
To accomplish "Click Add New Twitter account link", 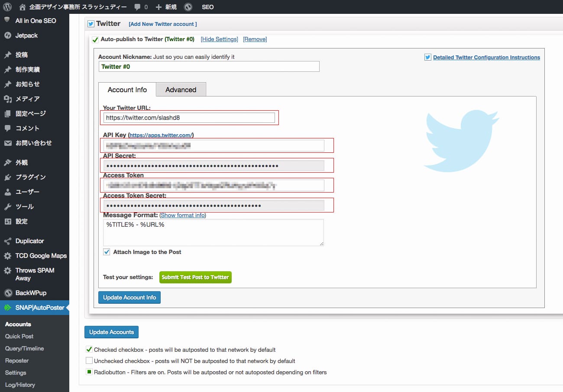I will point(163,24).
